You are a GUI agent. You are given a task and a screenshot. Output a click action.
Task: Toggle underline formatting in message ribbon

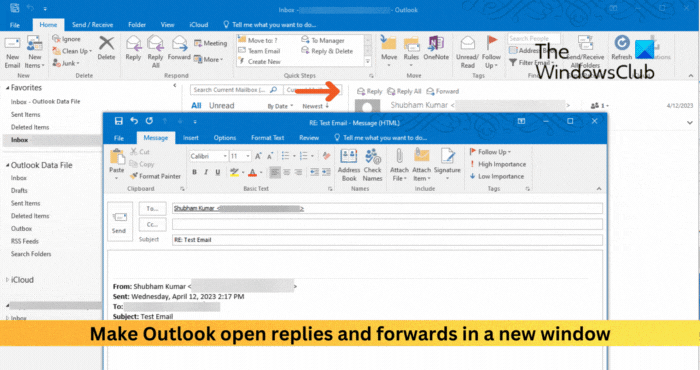(218, 172)
